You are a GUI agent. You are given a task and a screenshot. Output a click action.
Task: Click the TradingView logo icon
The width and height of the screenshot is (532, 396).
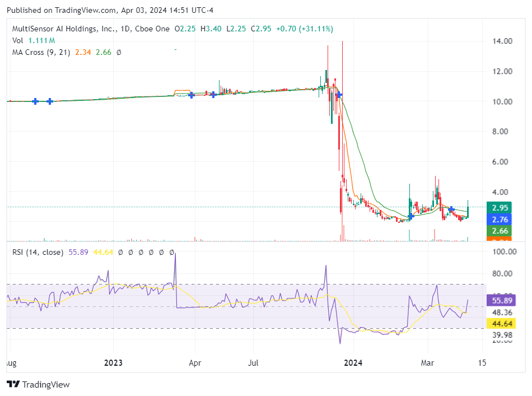point(15,385)
